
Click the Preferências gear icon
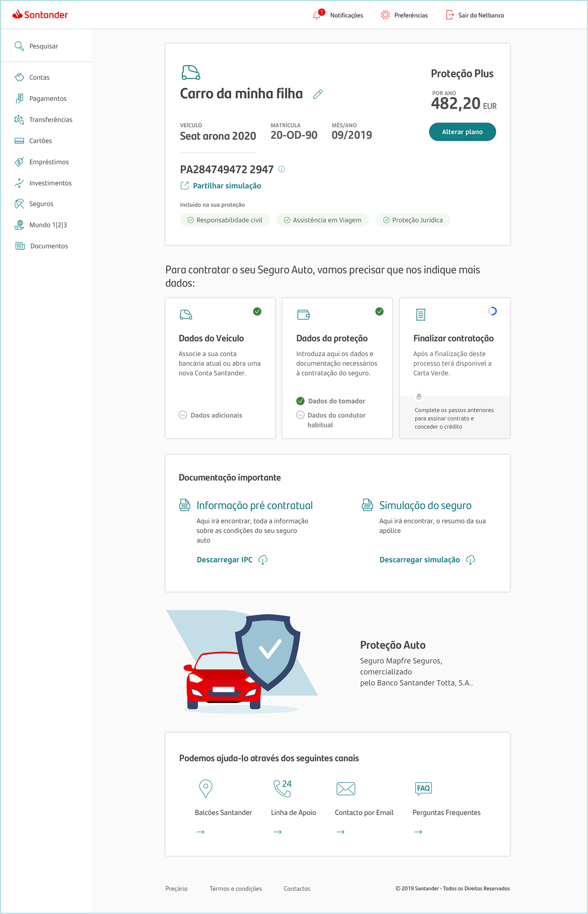tap(385, 15)
